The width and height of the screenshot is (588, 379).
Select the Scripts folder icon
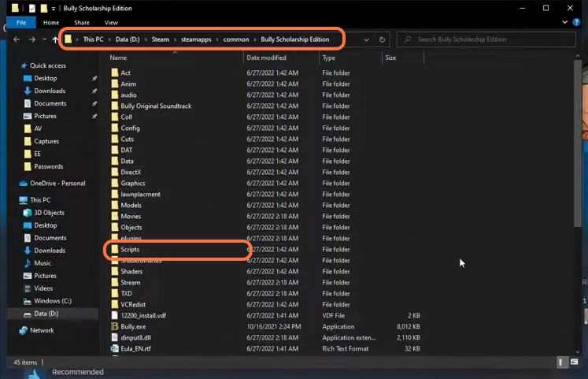point(115,249)
